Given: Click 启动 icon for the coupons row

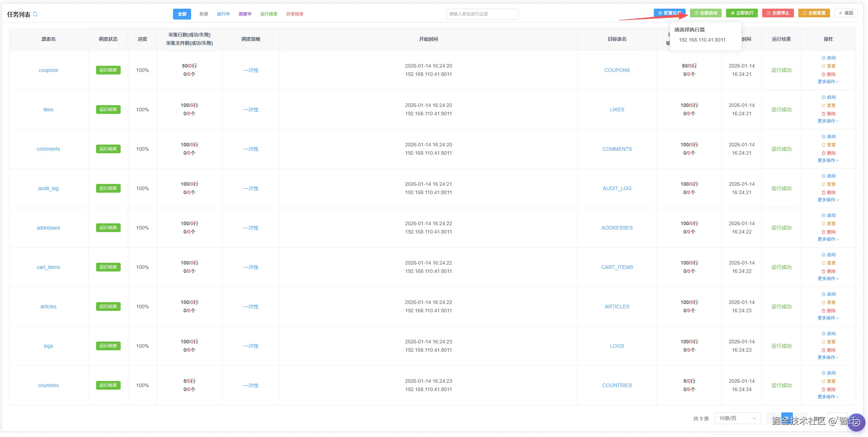Looking at the screenshot, I should 824,58.
